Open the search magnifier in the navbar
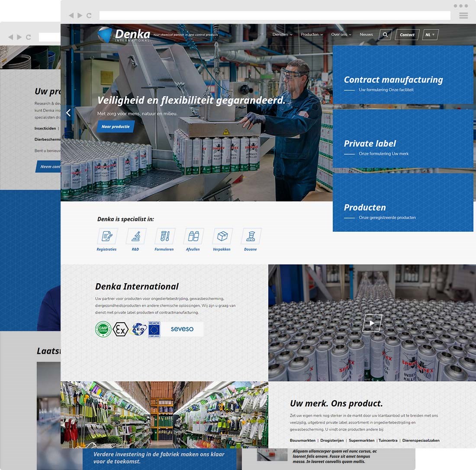The image size is (476, 470). click(385, 35)
